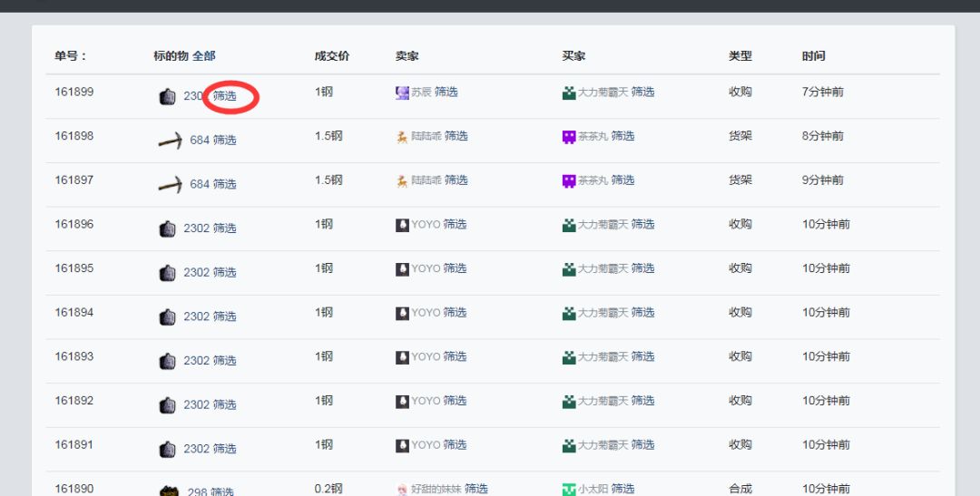The width and height of the screenshot is (980, 496).
Task: Select order number 161896
Action: (x=74, y=224)
